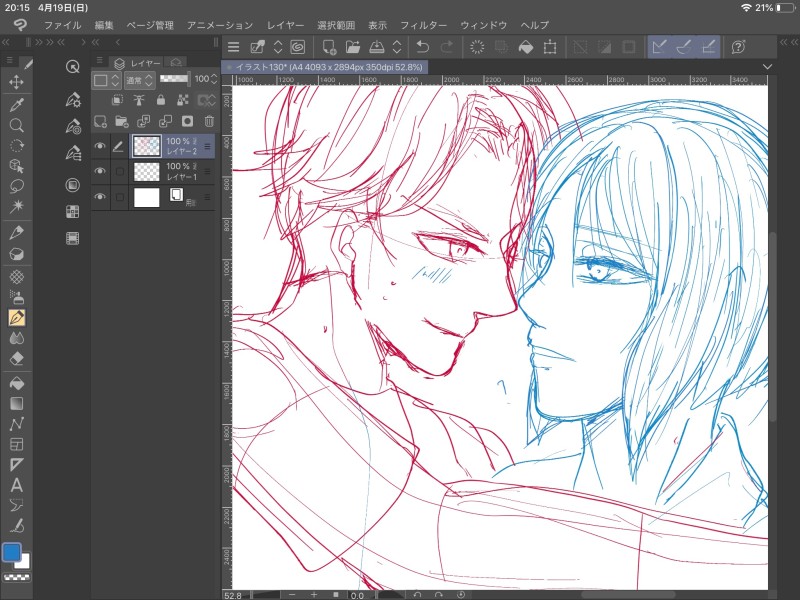Click the Scale/Rotate transform icon
Screen dimensions: 800x600
[550, 47]
